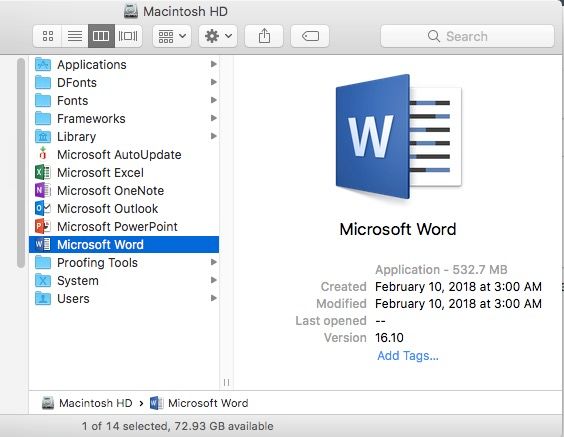Open the item arrangement dropdown
This screenshot has width=564, height=437.
tap(172, 36)
